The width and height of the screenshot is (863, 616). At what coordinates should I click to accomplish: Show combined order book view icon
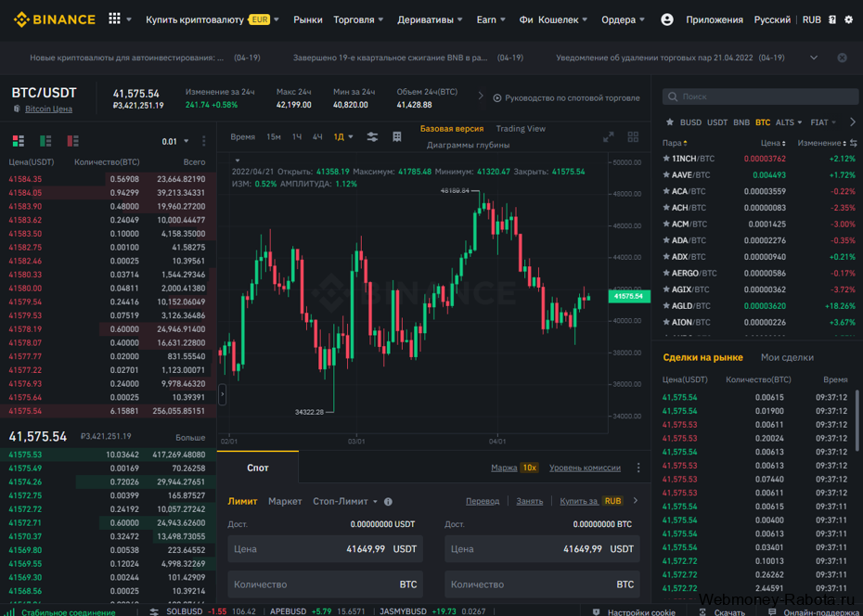point(19,141)
